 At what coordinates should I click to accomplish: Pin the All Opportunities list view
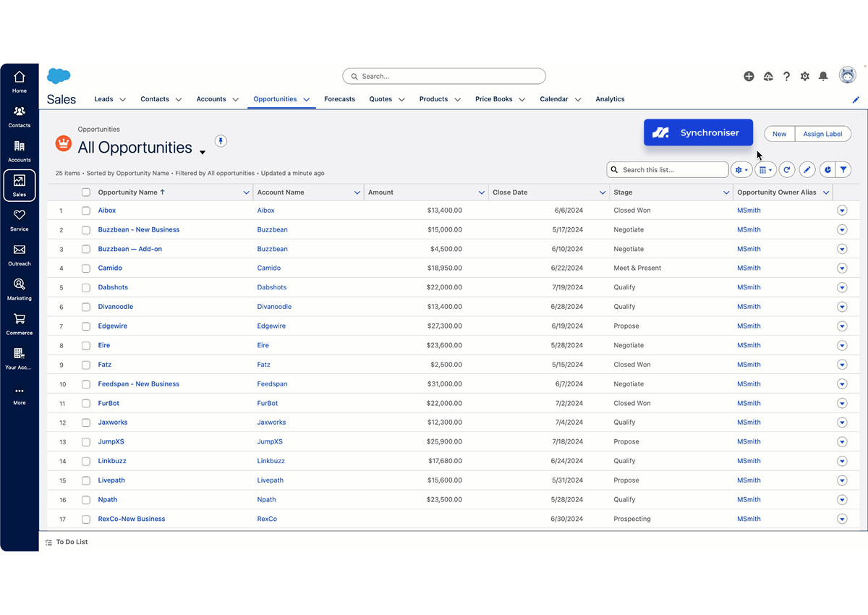coord(221,140)
